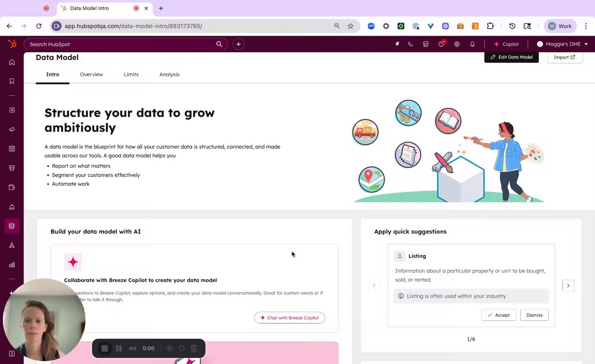Click the Build your data model with AI heading
This screenshot has width=595, height=364.
tap(96, 232)
